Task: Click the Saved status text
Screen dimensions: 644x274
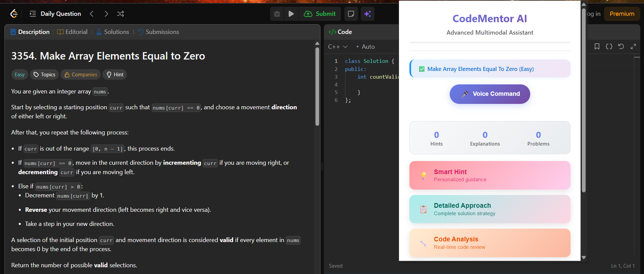Action: [x=336, y=266]
